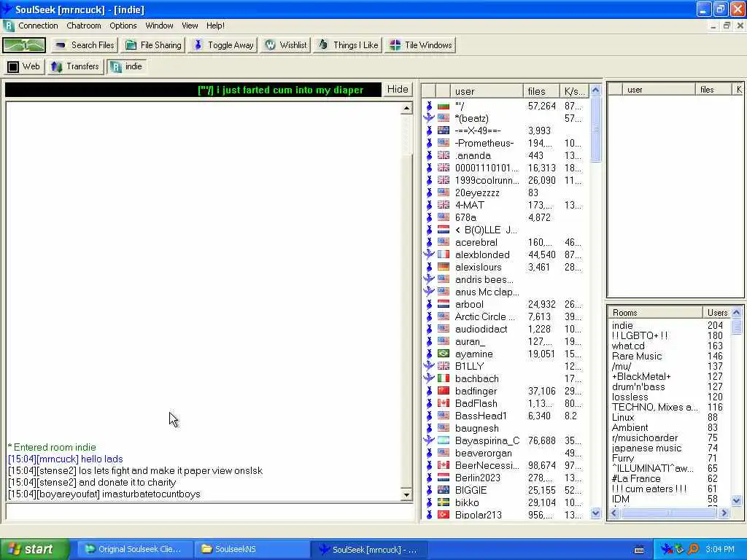Click the flag icon next to ayamine

pyautogui.click(x=444, y=354)
